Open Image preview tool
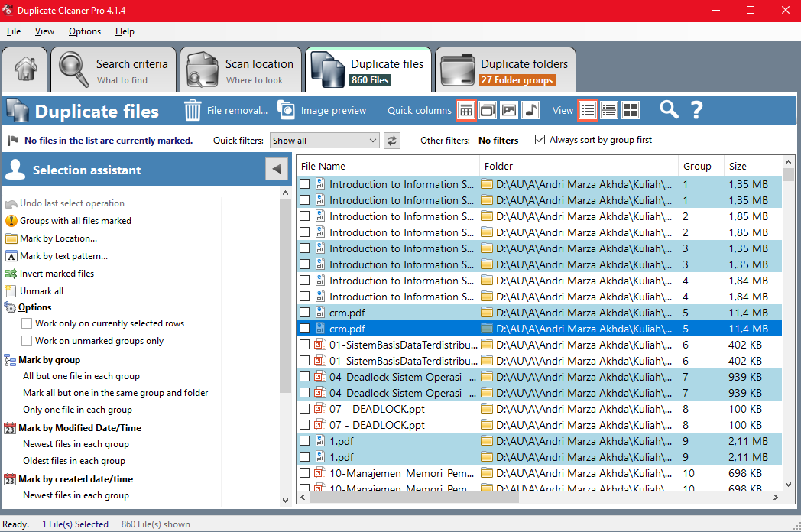Screen dimensions: 801x532 click(287, 110)
